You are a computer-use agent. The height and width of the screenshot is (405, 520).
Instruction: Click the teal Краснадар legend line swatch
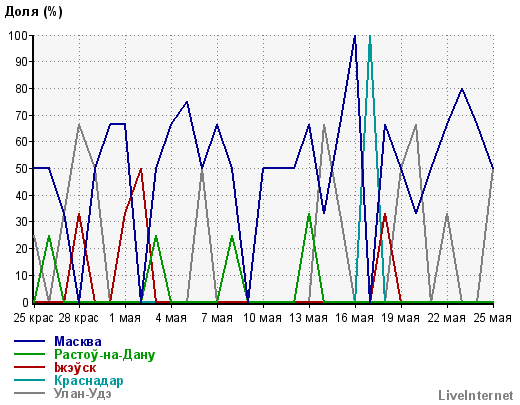pyautogui.click(x=29, y=380)
